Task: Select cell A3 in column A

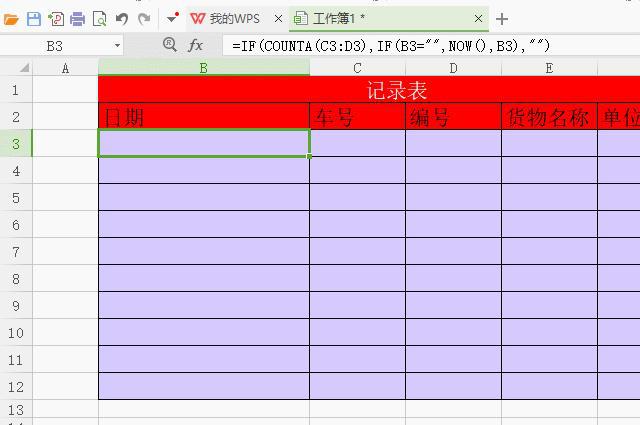Action: (x=65, y=144)
